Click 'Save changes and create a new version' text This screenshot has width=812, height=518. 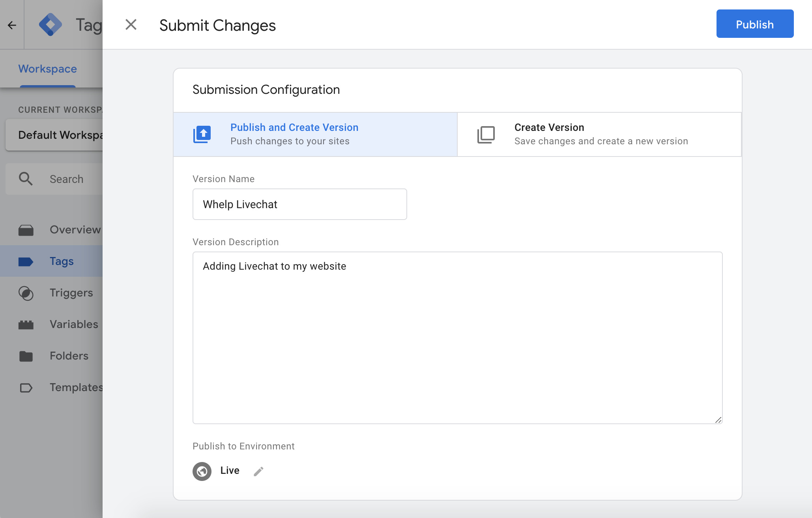[601, 141]
